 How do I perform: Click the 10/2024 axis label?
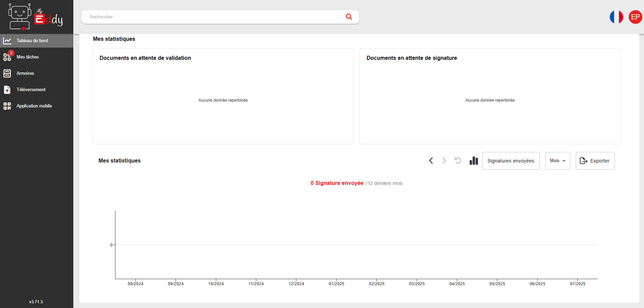pyautogui.click(x=216, y=284)
